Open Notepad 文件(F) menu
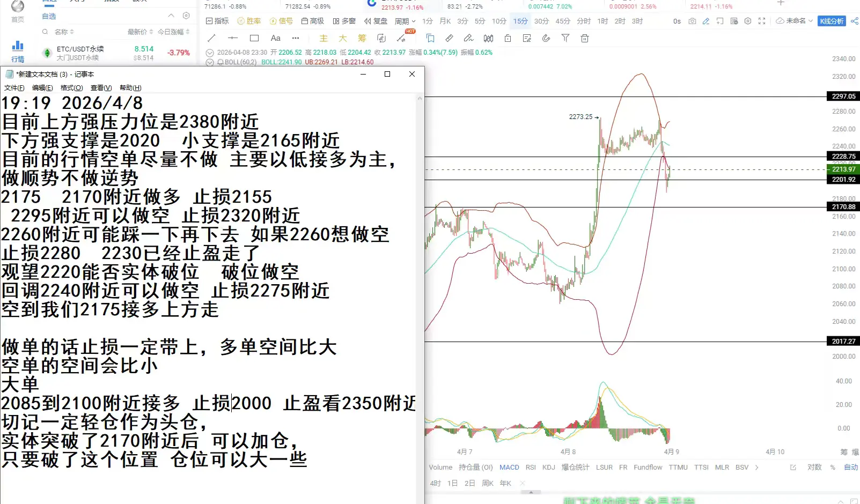 click(14, 88)
